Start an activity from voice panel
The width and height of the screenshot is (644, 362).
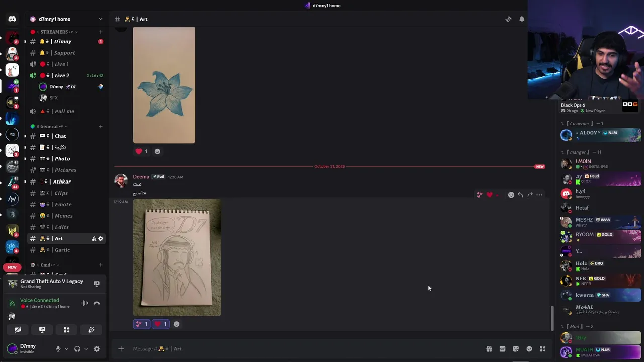[66, 330]
